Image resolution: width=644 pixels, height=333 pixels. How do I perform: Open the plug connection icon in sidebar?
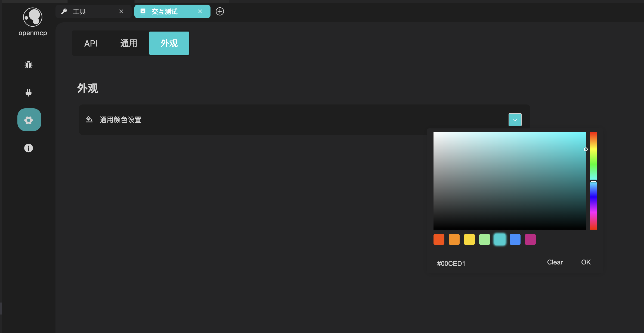29,93
